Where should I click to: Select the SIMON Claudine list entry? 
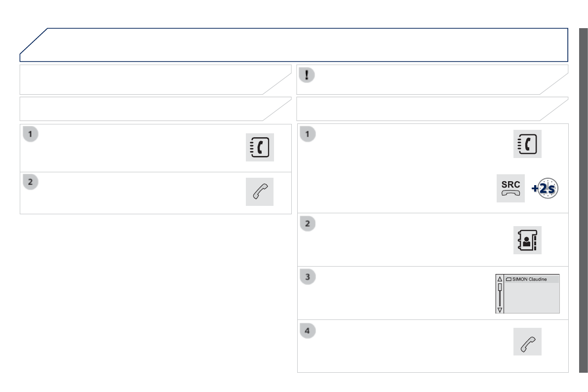pyautogui.click(x=531, y=279)
